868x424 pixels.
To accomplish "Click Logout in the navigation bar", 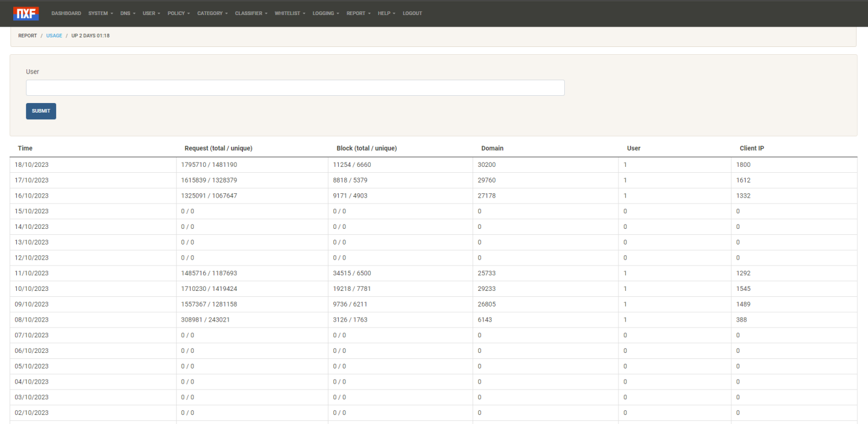I will click(412, 13).
